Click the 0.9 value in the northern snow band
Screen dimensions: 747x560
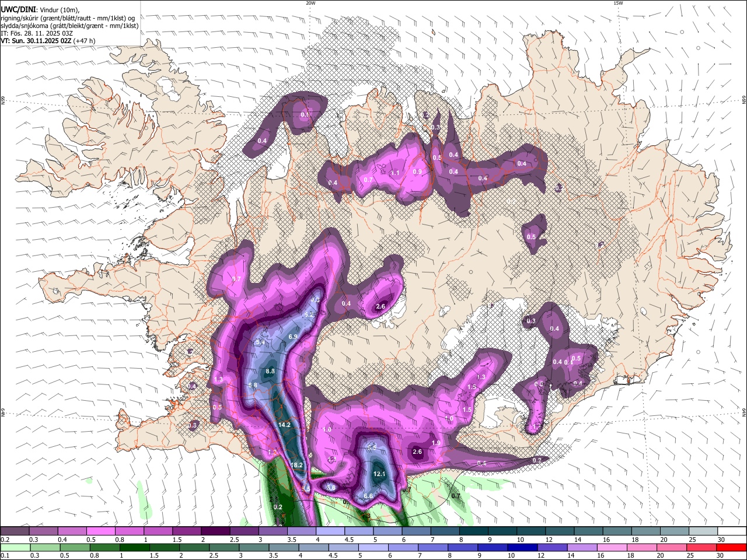tap(417, 171)
